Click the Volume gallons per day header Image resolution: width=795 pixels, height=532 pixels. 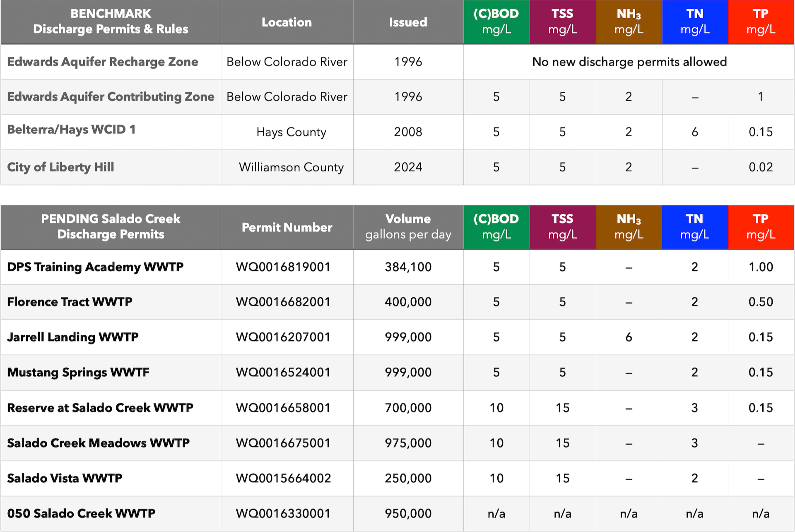tap(408, 227)
